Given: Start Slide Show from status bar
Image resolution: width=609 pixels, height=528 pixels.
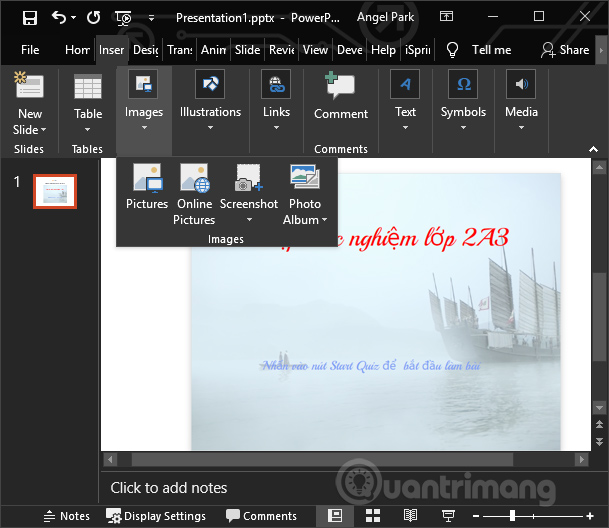Looking at the screenshot, I should click(448, 516).
